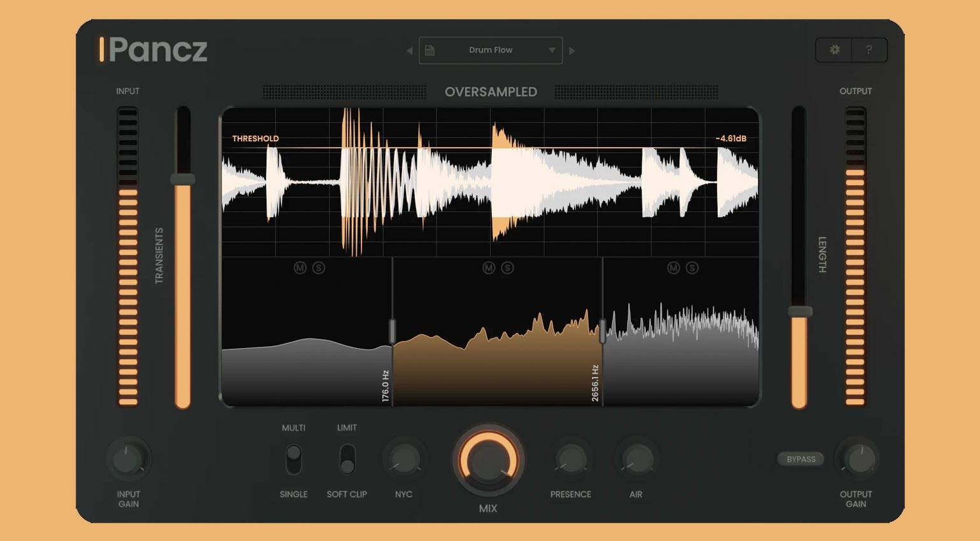The image size is (980, 541).
Task: Toggle the Bypass button
Action: coord(801,459)
